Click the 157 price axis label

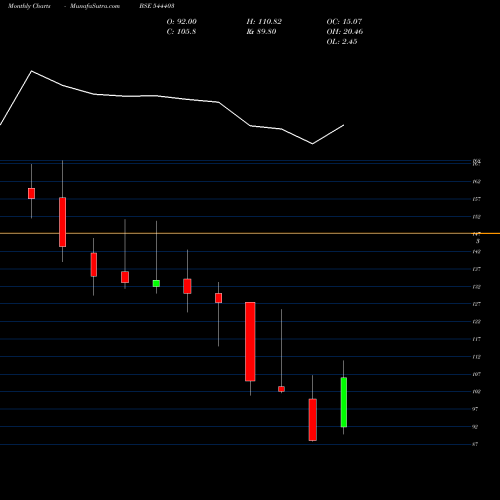pos(477,199)
